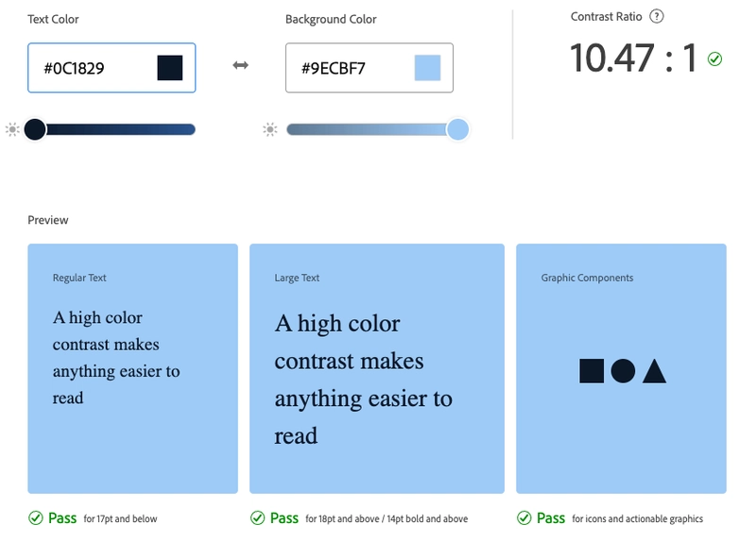Click the square shape in Graphic Components
This screenshot has height=541, width=756.
click(592, 371)
